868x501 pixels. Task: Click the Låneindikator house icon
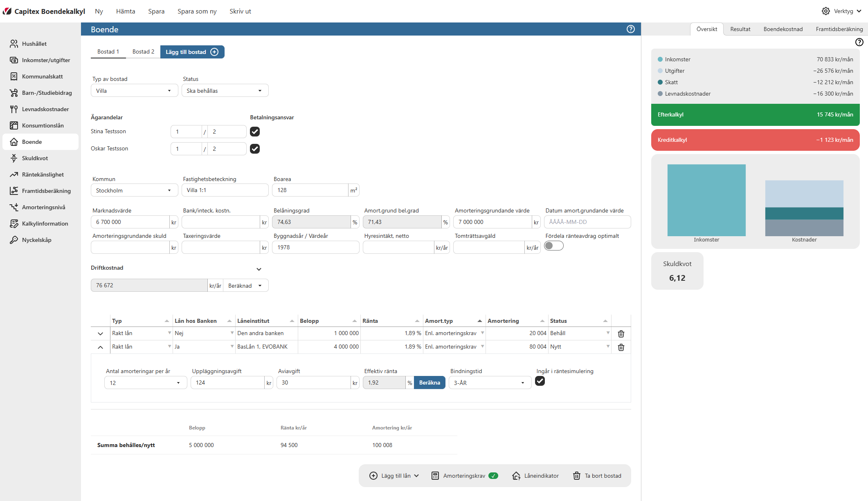pos(516,476)
